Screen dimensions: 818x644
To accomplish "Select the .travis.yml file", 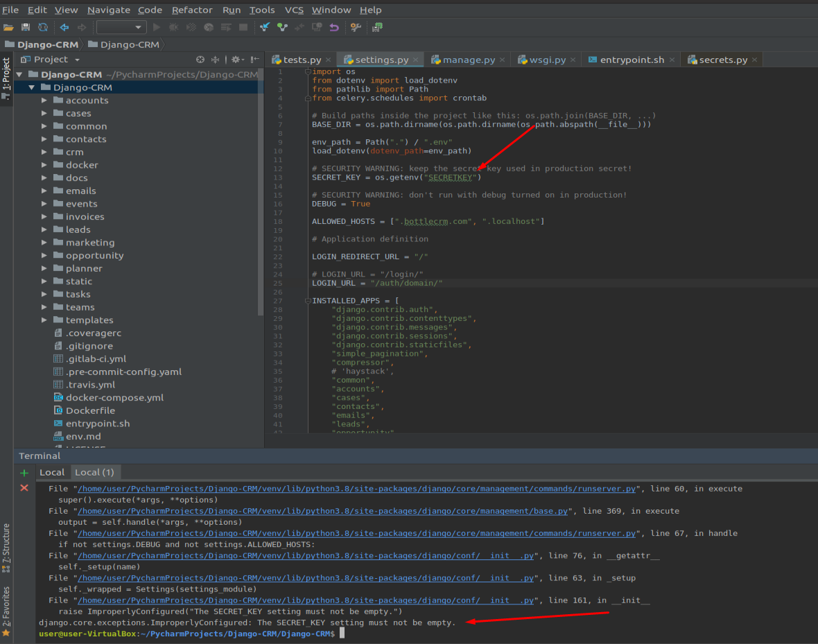I will [84, 385].
